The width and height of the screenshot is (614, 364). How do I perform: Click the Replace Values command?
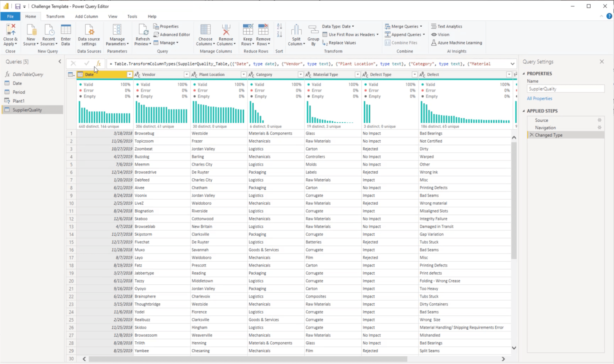[339, 43]
